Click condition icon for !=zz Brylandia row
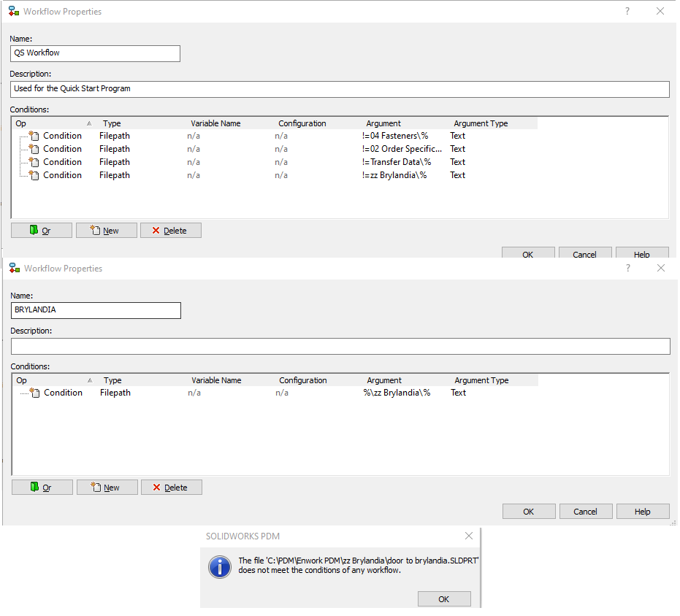The image size is (680, 616). pos(34,175)
